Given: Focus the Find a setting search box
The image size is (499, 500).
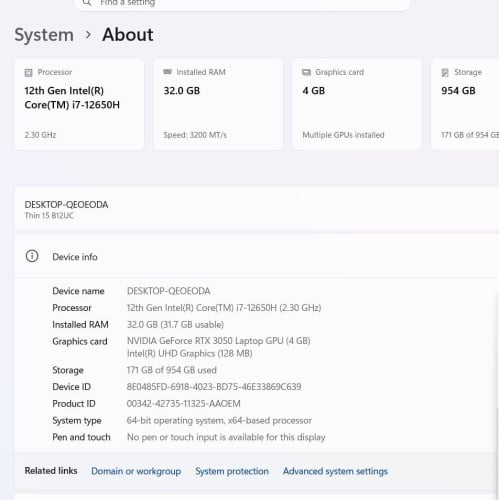Looking at the screenshot, I should 243,4.
